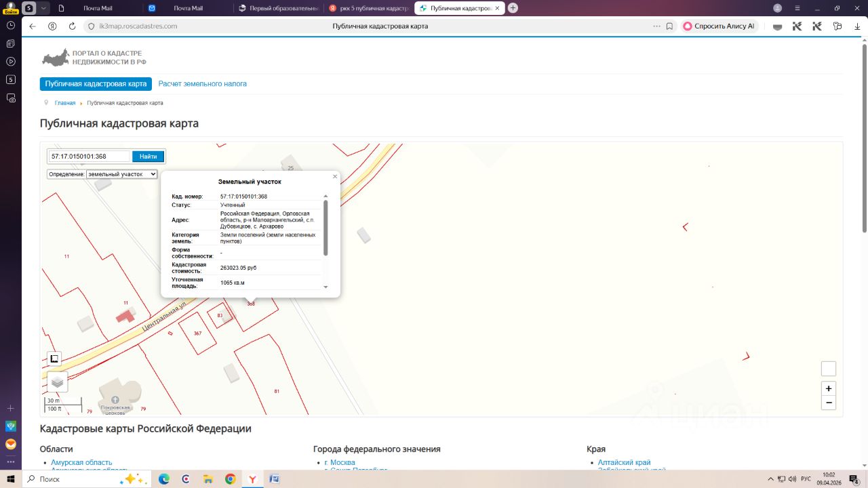Click the volume icon in system tray
The height and width of the screenshot is (488, 868).
click(792, 479)
